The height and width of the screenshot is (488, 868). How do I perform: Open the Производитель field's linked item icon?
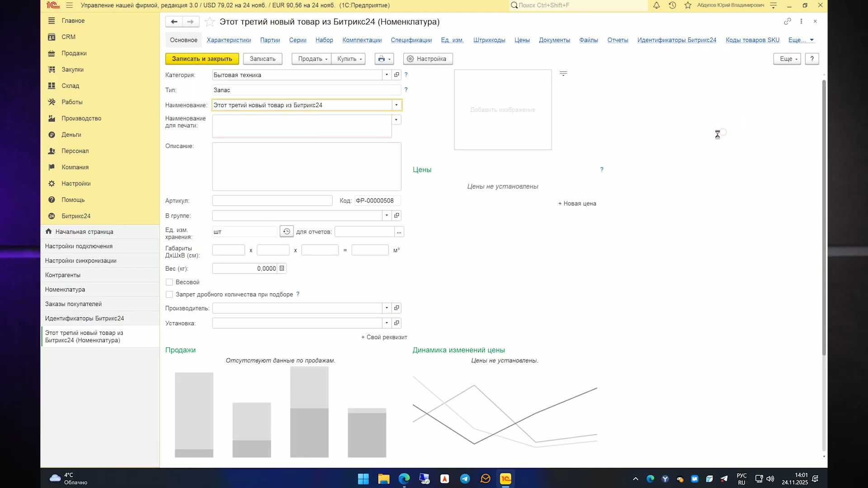pos(396,308)
